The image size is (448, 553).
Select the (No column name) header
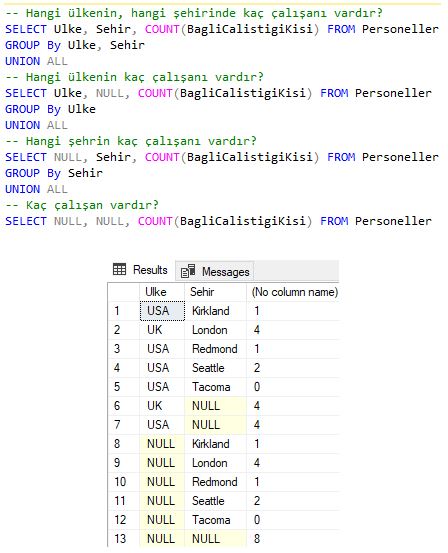(x=294, y=292)
